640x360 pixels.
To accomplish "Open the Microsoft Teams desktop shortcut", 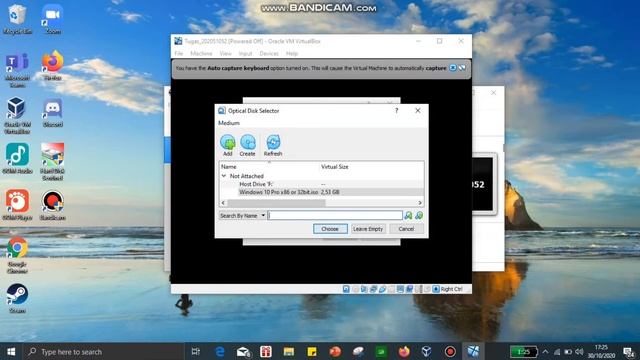I will [17, 70].
